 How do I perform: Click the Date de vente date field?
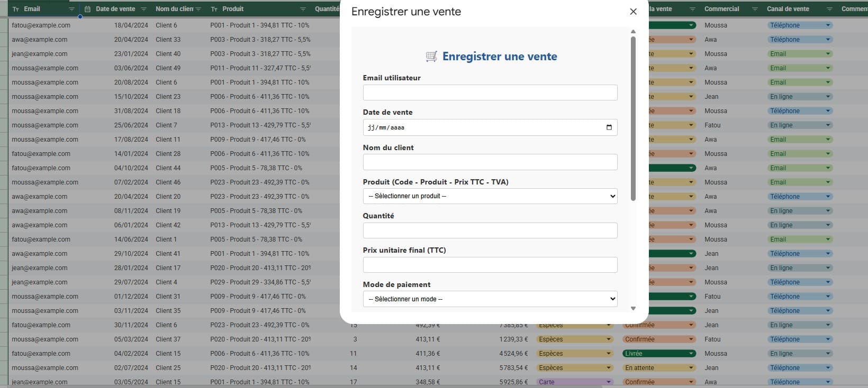click(x=490, y=127)
